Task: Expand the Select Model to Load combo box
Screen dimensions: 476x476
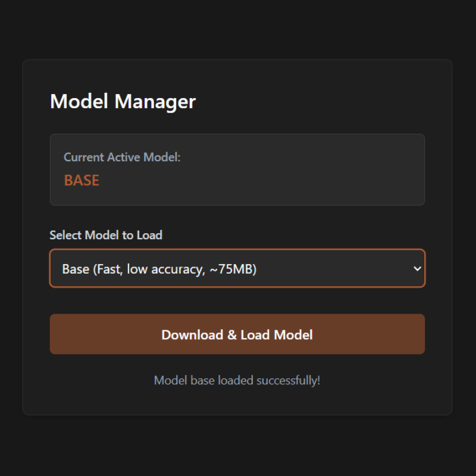Action: coord(237,268)
